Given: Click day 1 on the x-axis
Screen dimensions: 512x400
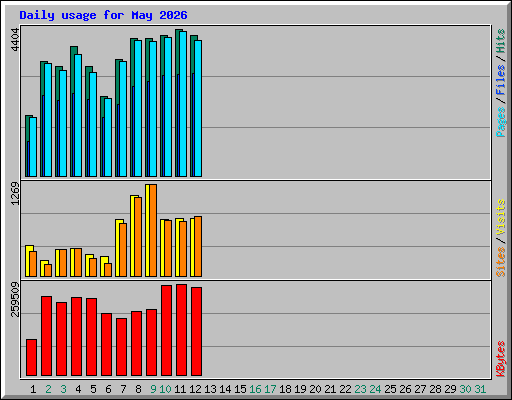Looking at the screenshot, I should 33,389.
